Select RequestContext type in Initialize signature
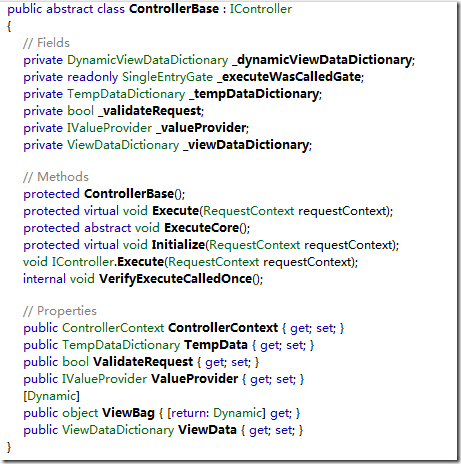461x464 pixels. (x=255, y=245)
